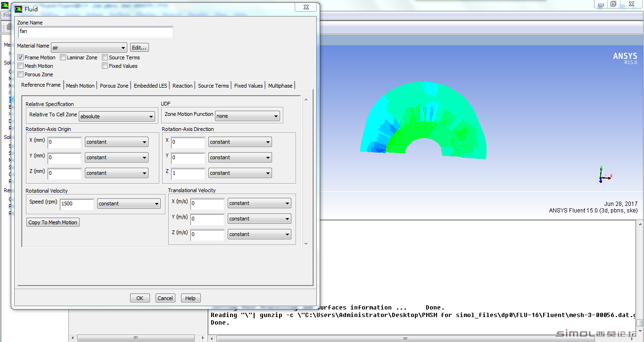Close the Fluid dialog window
Image resolution: width=644 pixels, height=342 pixels.
306,7
